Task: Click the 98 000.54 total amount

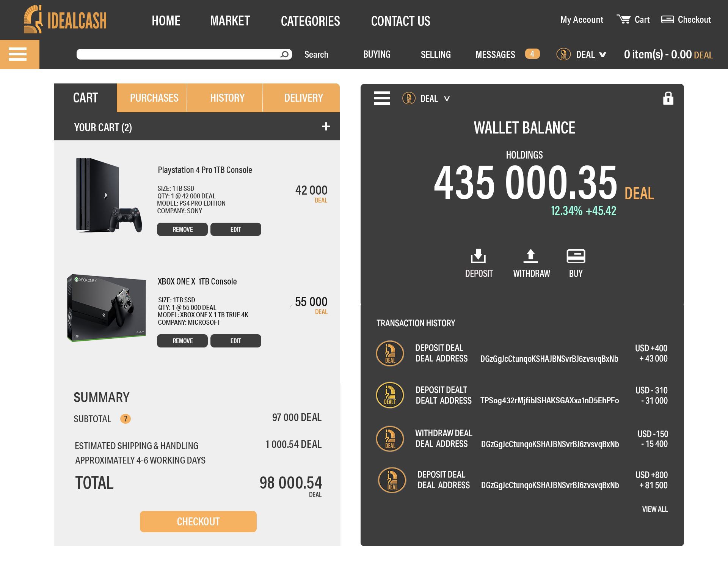Action: click(x=291, y=483)
